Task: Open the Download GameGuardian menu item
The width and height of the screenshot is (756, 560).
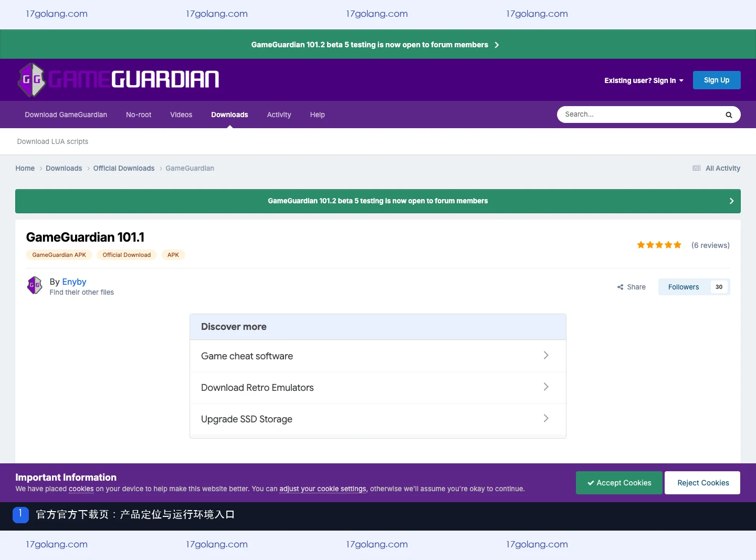Action: (66, 115)
